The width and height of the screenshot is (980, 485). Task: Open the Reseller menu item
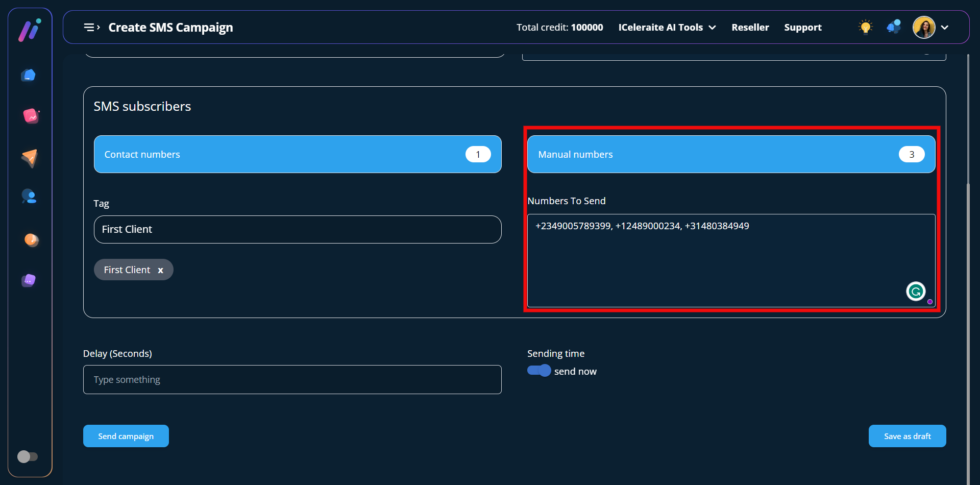click(x=750, y=28)
